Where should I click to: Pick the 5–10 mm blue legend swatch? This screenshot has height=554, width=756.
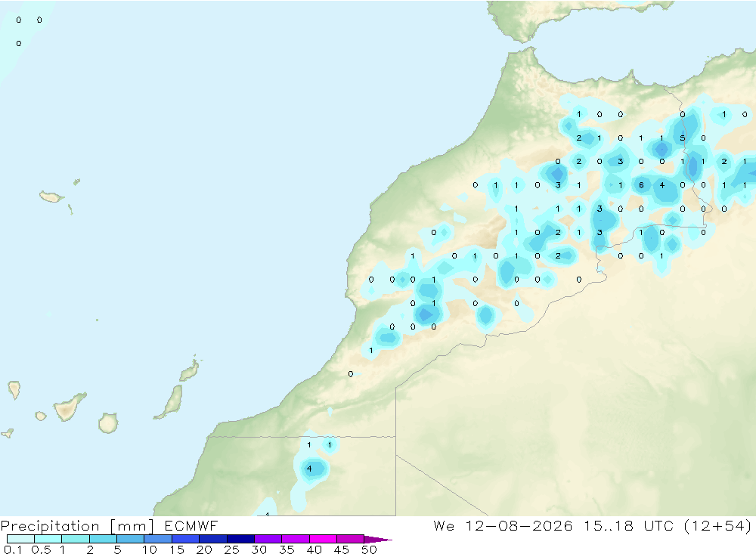pyautogui.click(x=130, y=539)
